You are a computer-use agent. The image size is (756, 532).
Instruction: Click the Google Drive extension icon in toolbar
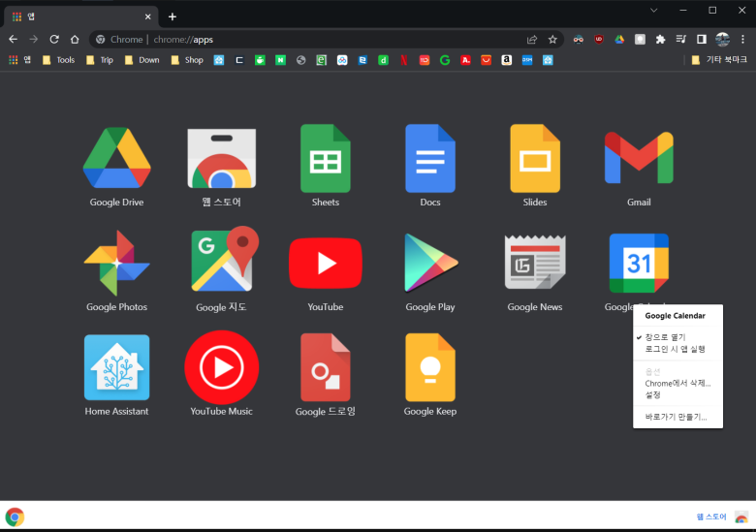(x=619, y=40)
